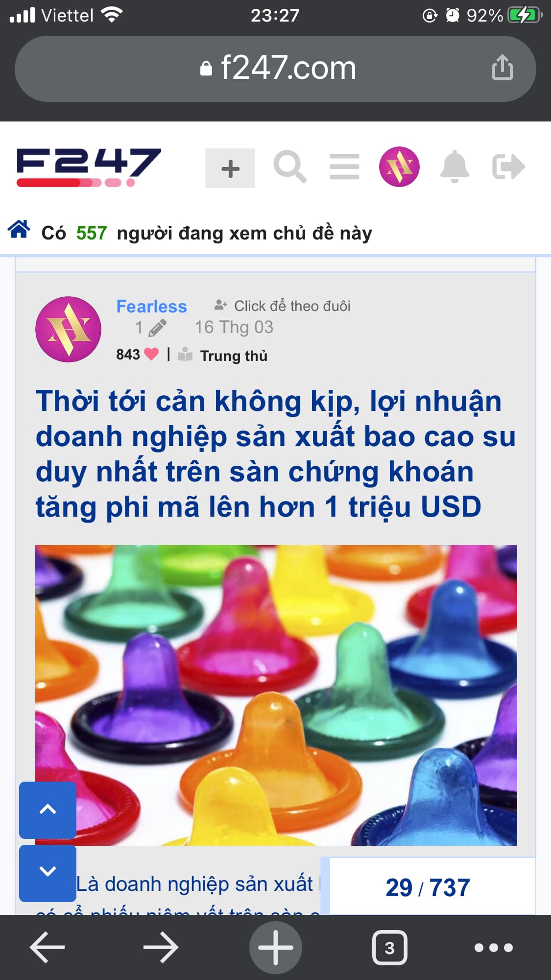Open user profile avatar in header
Screen dimensions: 551x980
(399, 167)
